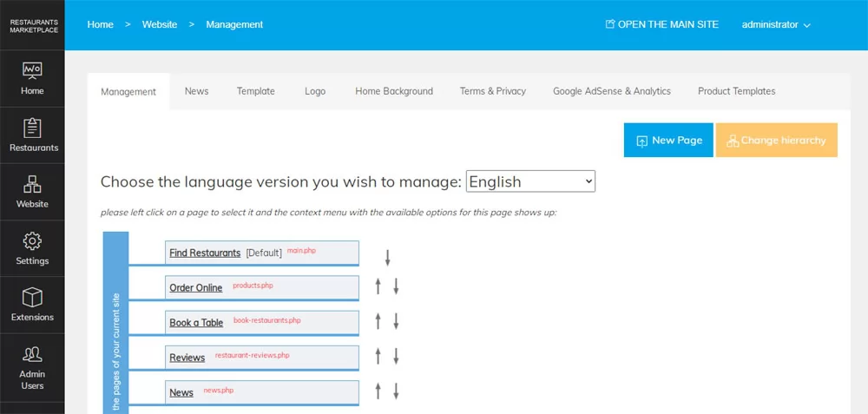Image resolution: width=868 pixels, height=414 pixels.
Task: Move News page up
Action: [x=378, y=391]
